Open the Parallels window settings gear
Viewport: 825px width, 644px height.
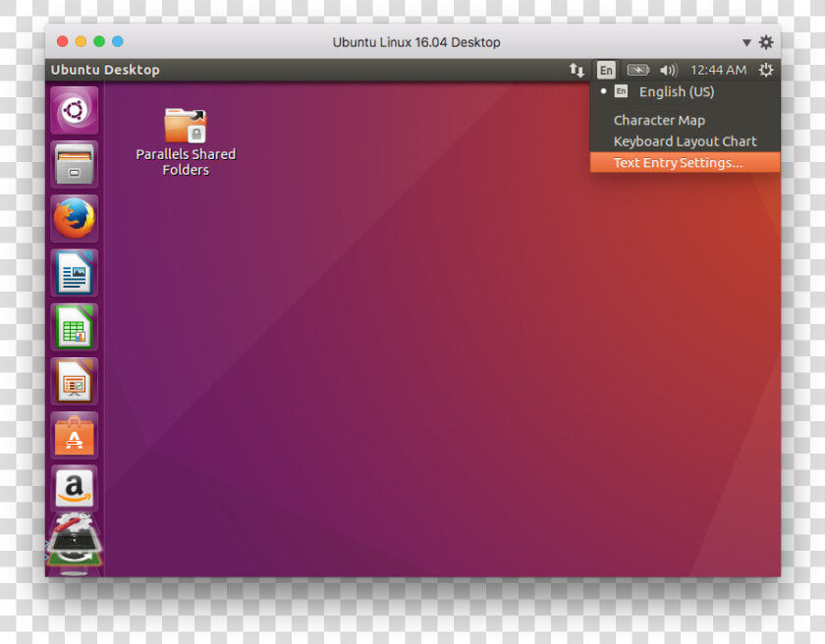point(766,42)
